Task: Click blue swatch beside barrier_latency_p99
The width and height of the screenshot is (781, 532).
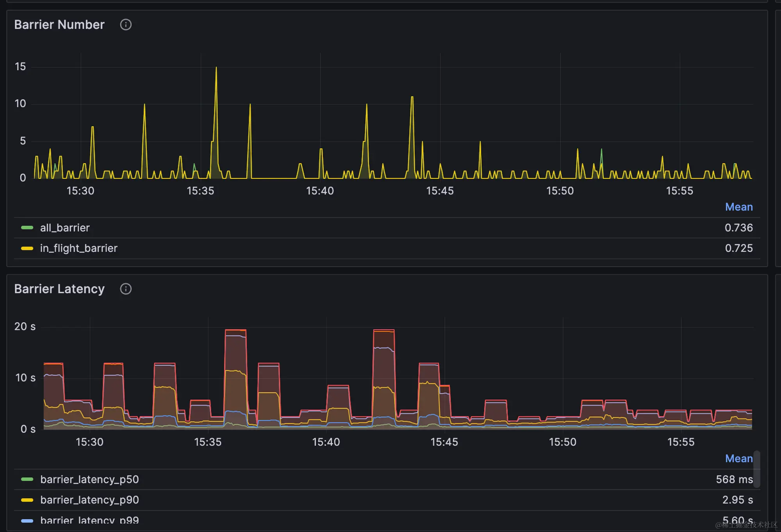Action: tap(27, 520)
